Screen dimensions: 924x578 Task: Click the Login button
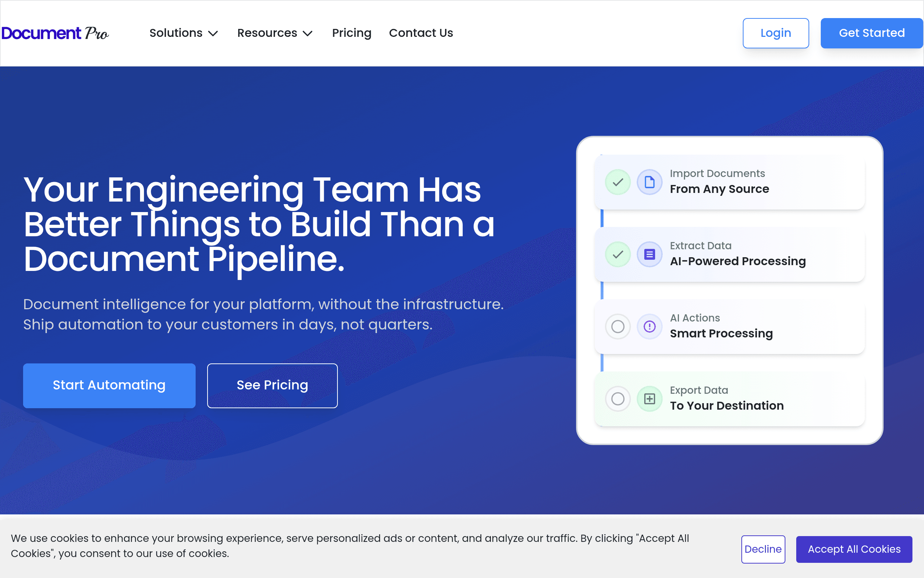(775, 33)
